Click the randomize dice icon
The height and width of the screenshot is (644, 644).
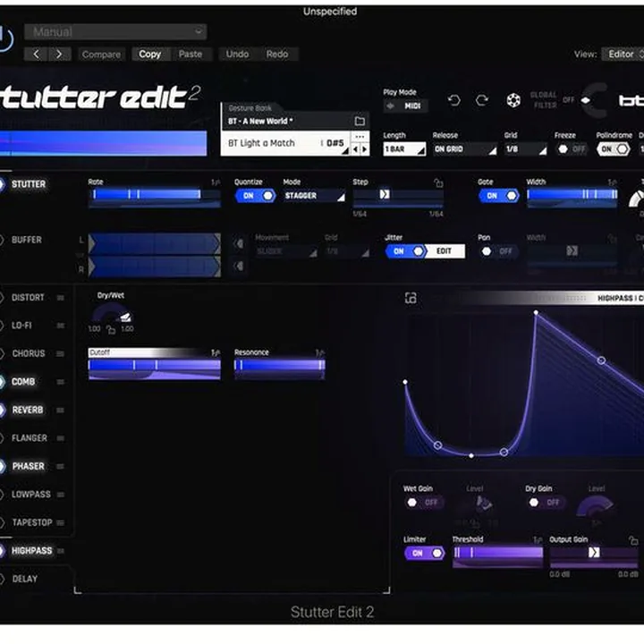tap(513, 100)
